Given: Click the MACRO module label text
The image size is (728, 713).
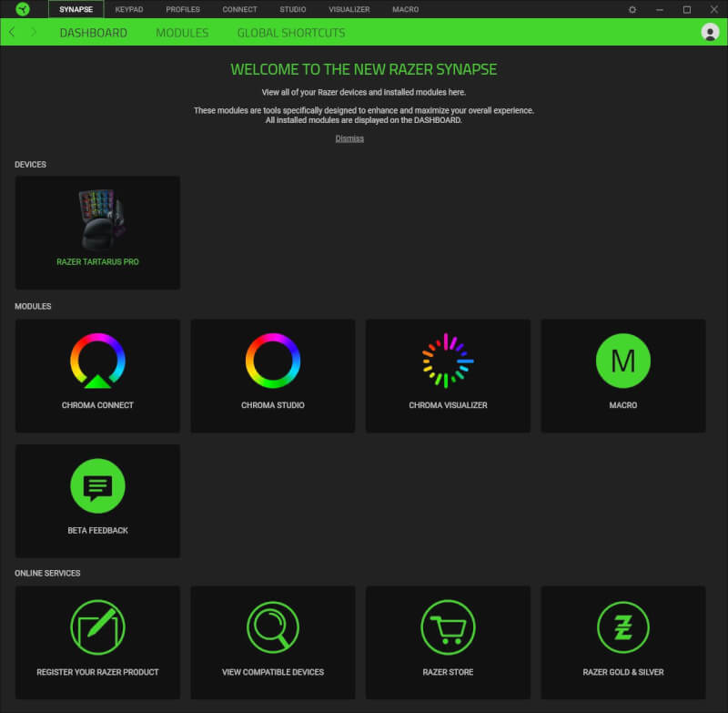Looking at the screenshot, I should click(623, 405).
